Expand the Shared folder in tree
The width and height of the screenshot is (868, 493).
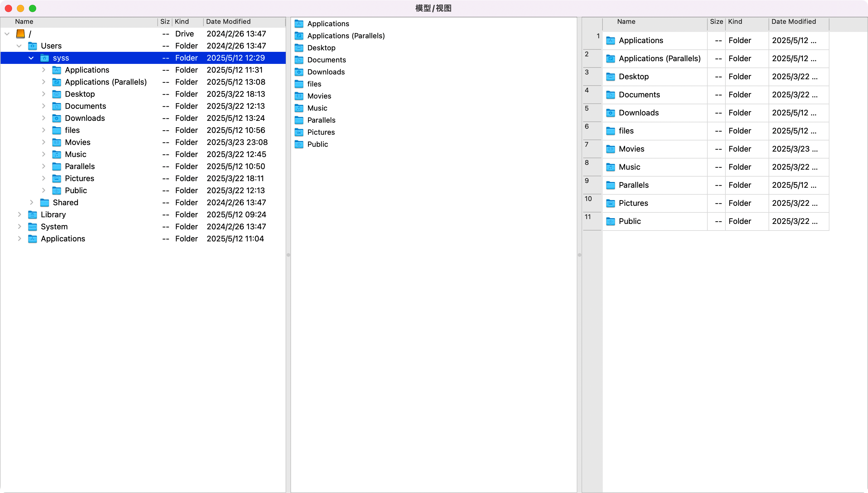[31, 203]
